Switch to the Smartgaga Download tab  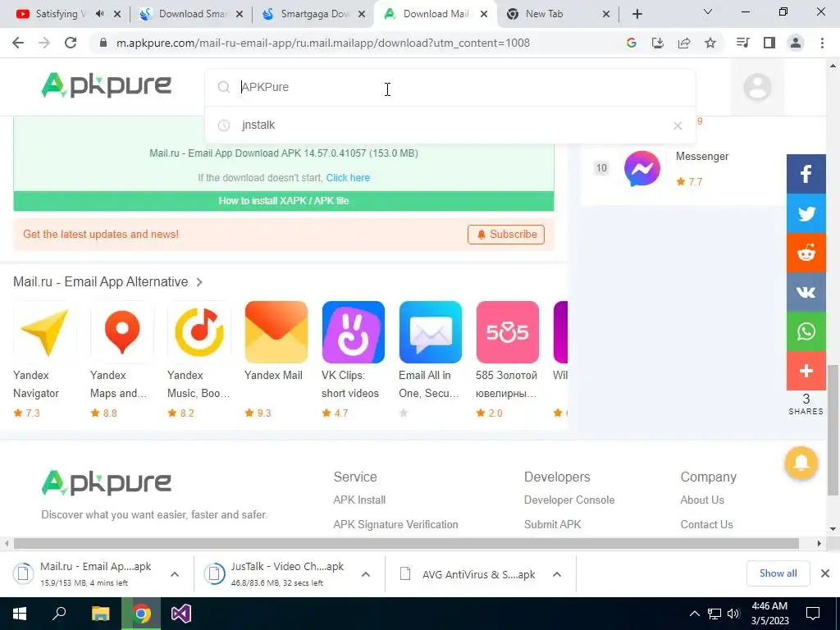316,14
